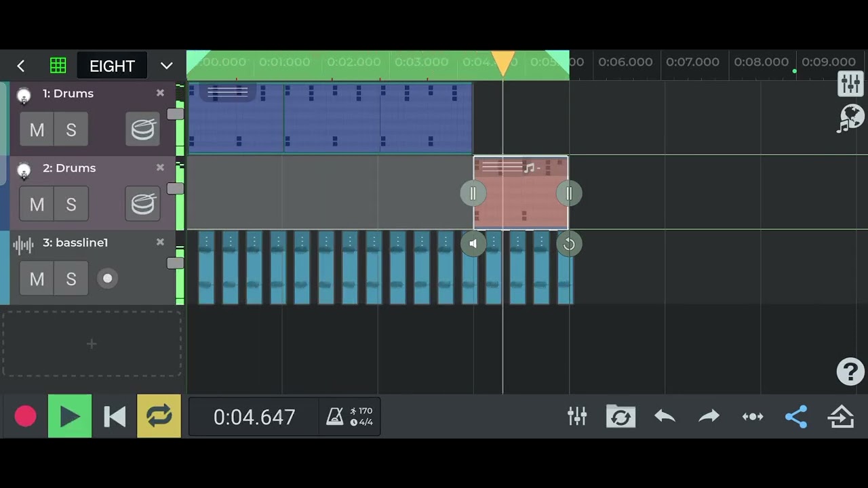This screenshot has width=868, height=488.
Task: Select the 2: Drums track label
Action: pyautogui.click(x=69, y=168)
